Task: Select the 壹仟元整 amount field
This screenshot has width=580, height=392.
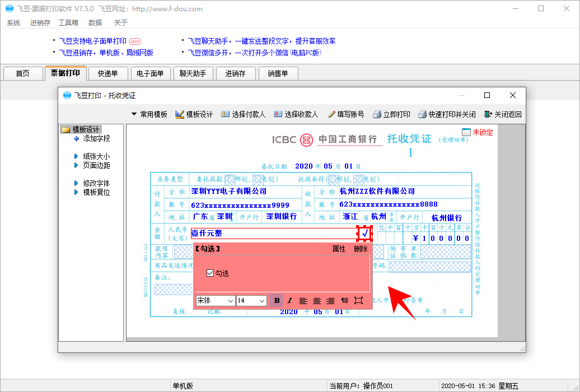Action: point(274,233)
